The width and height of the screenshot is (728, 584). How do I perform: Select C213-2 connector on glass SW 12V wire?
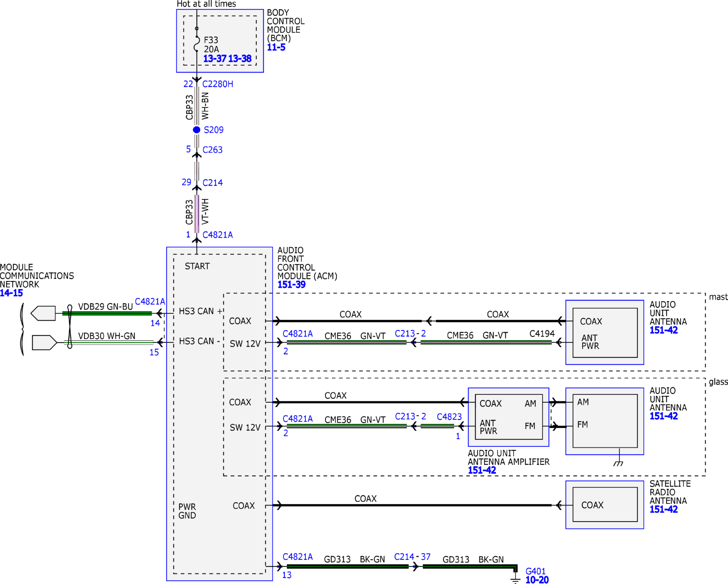[410, 416]
